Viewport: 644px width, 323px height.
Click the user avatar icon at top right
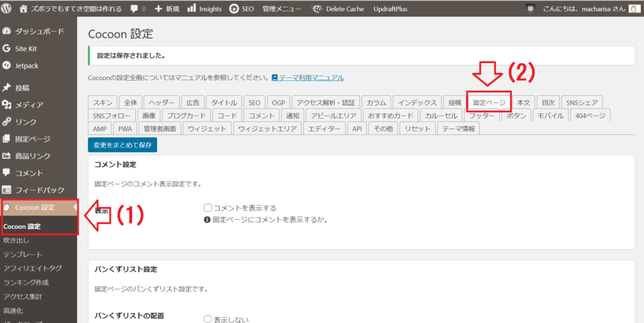tap(633, 9)
